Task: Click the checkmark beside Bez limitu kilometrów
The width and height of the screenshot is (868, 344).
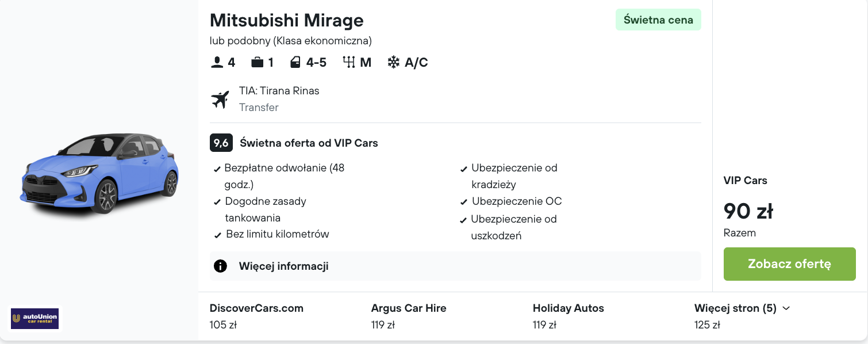Action: [218, 235]
